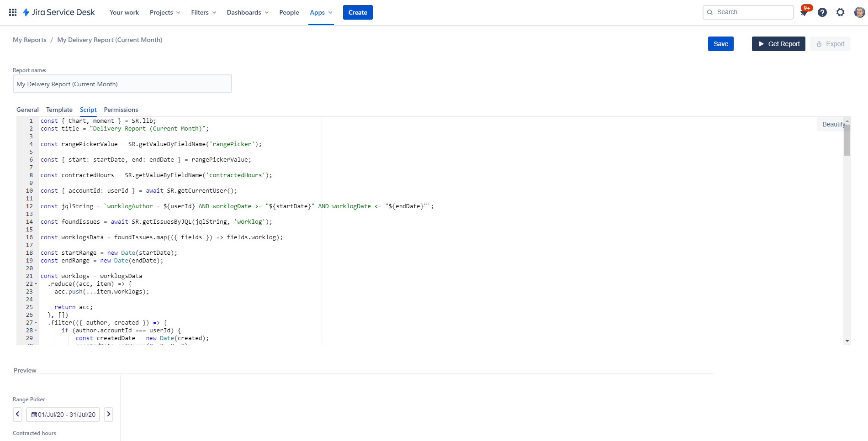The width and height of the screenshot is (868, 441).
Task: Click the top Search field
Action: tap(748, 12)
